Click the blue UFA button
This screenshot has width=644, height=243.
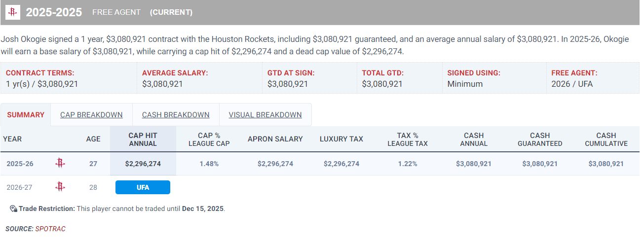tap(143, 187)
